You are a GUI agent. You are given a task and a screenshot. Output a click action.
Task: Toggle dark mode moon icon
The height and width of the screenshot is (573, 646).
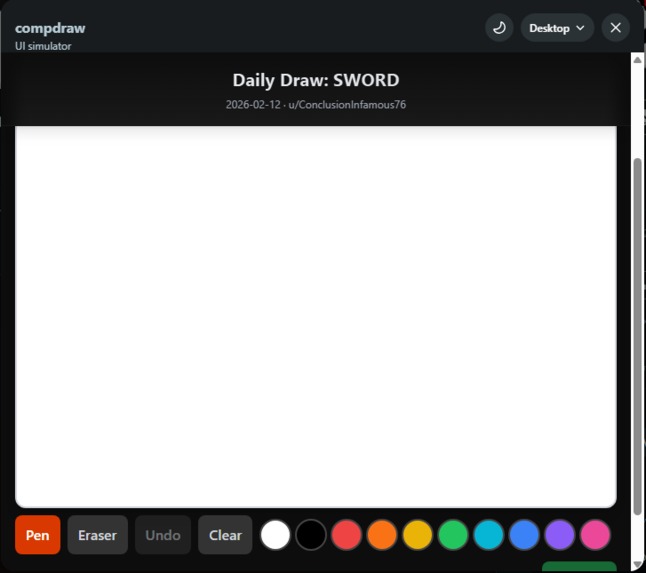[x=499, y=28]
